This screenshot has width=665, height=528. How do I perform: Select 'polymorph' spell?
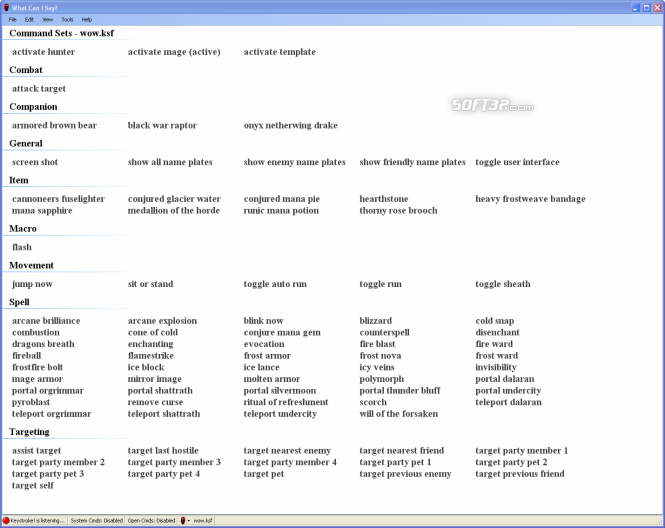click(x=382, y=379)
